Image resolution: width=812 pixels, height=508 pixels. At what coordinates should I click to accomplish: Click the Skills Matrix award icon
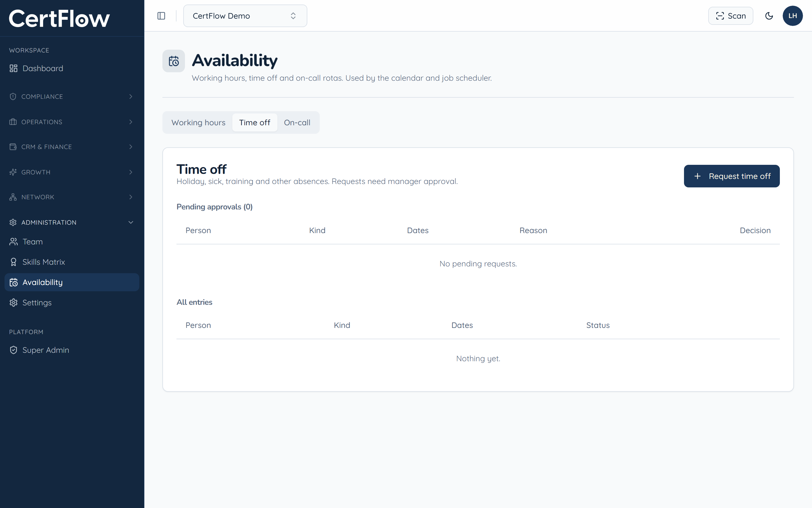(x=14, y=262)
